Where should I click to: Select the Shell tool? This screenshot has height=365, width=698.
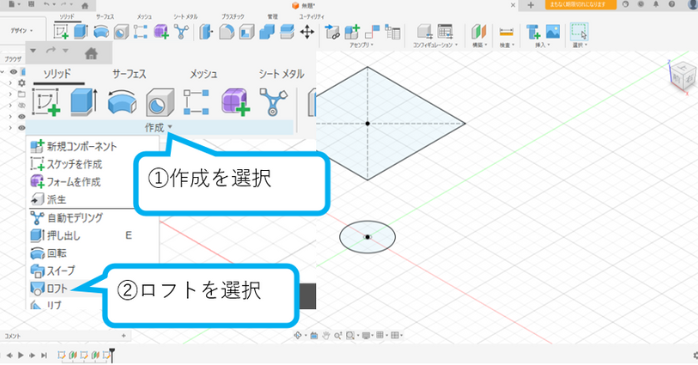point(246,32)
